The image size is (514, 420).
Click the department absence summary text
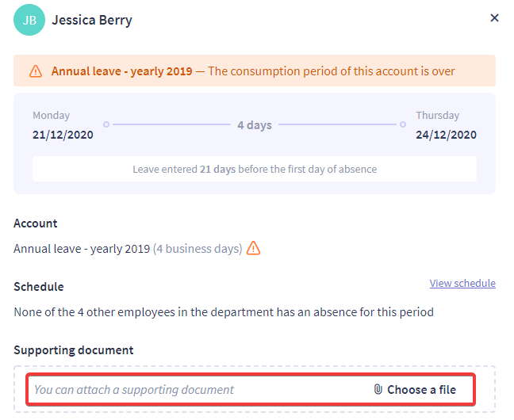[224, 312]
